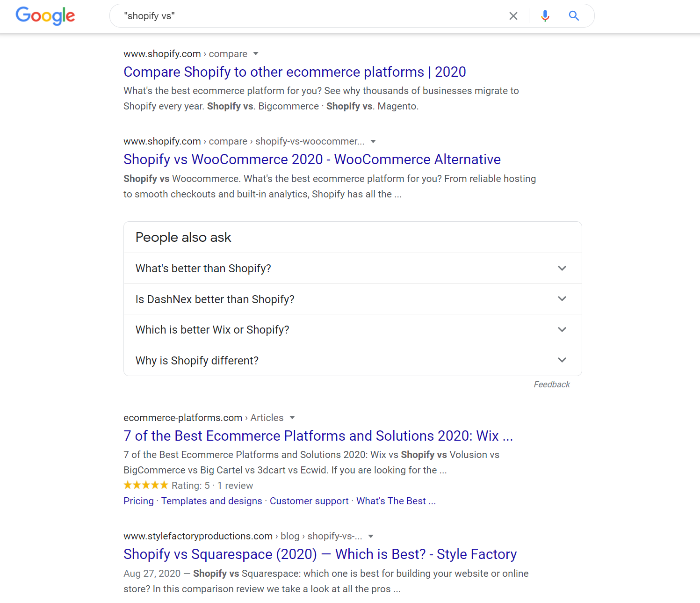Click the Google logo
This screenshot has height=603, width=700.
coord(45,16)
